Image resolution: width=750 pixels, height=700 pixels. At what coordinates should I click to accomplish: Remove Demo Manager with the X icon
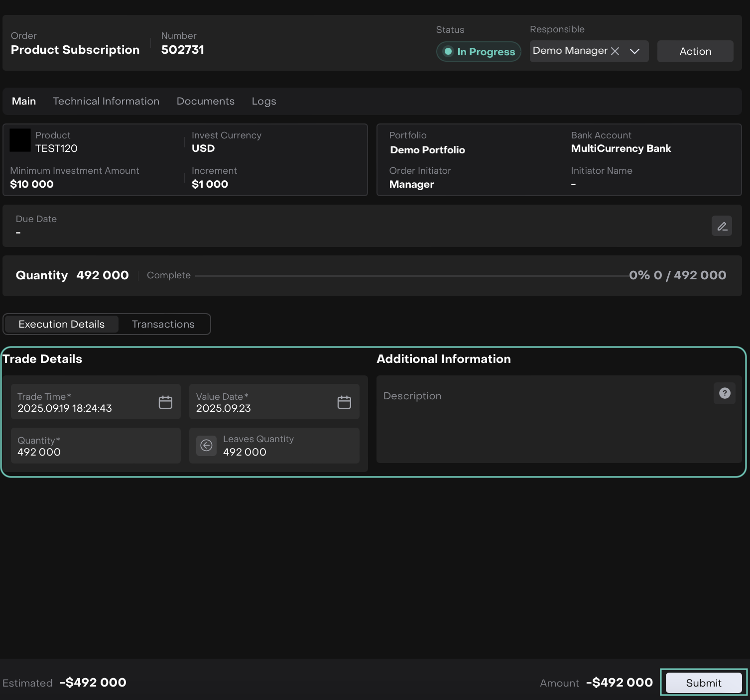point(615,51)
